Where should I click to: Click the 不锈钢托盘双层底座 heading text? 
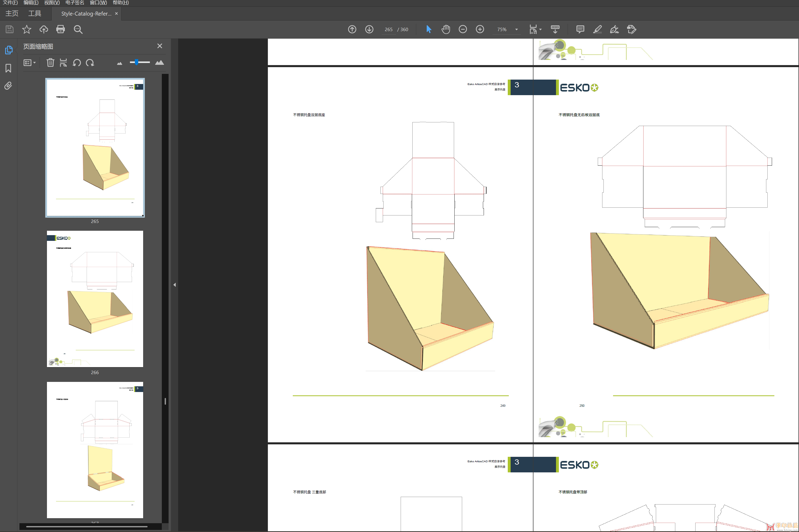[x=309, y=115]
